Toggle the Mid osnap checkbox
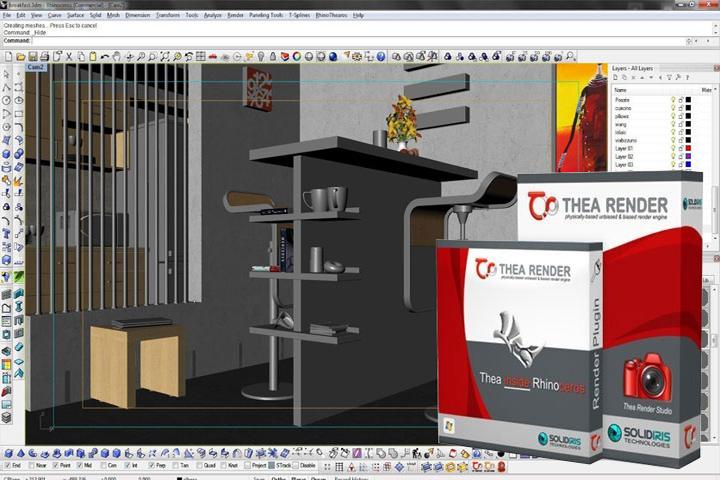This screenshot has height=480, width=720. click(79, 466)
